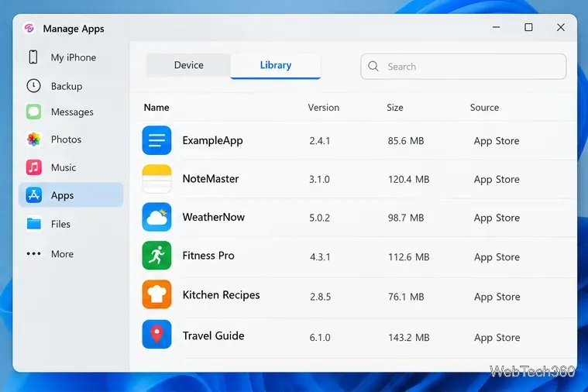588x392 pixels.
Task: Open Messages label in sidebar
Action: (72, 112)
